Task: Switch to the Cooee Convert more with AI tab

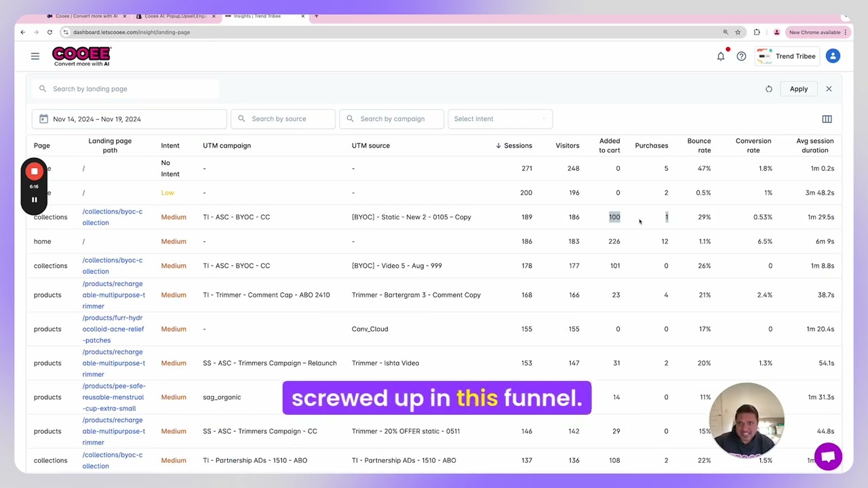Action: coord(86,16)
